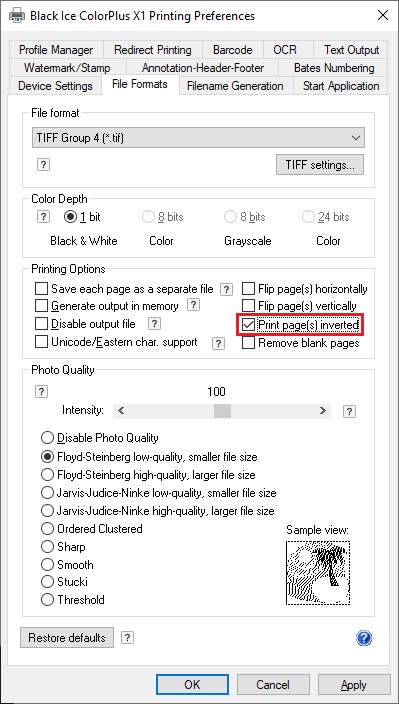
Task: Check Flip page(s) vertically
Action: tap(248, 306)
